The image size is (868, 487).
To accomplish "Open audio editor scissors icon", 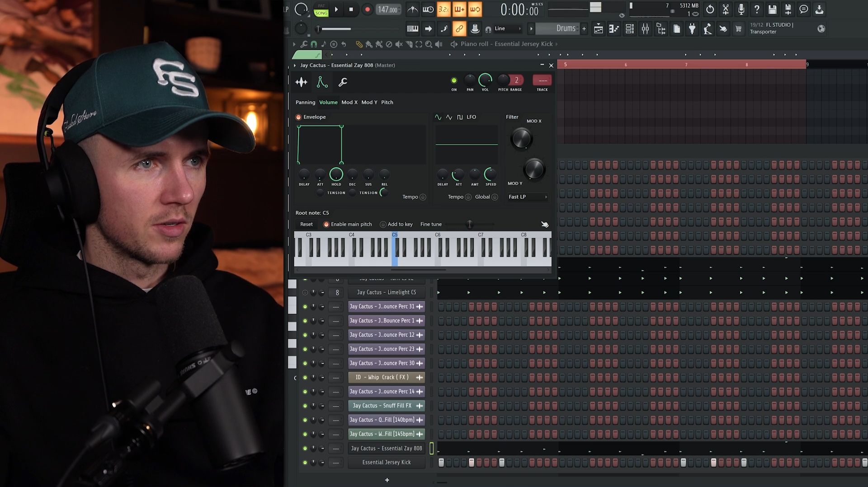I will pyautogui.click(x=726, y=9).
